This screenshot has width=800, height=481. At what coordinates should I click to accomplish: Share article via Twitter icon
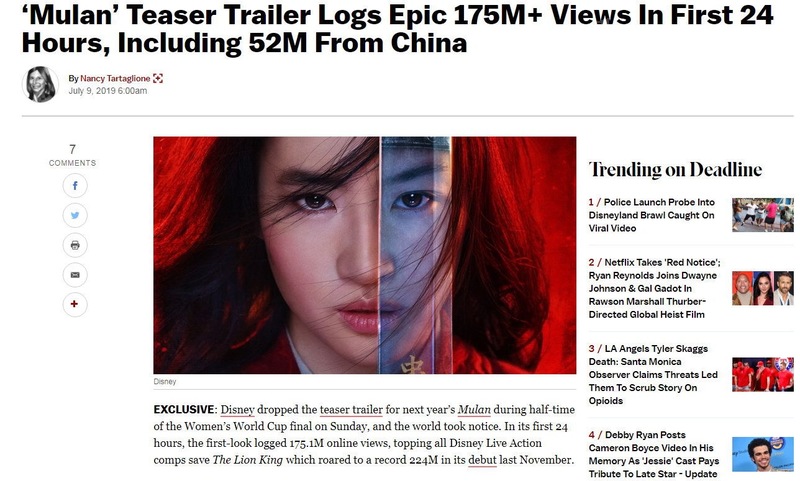point(75,215)
